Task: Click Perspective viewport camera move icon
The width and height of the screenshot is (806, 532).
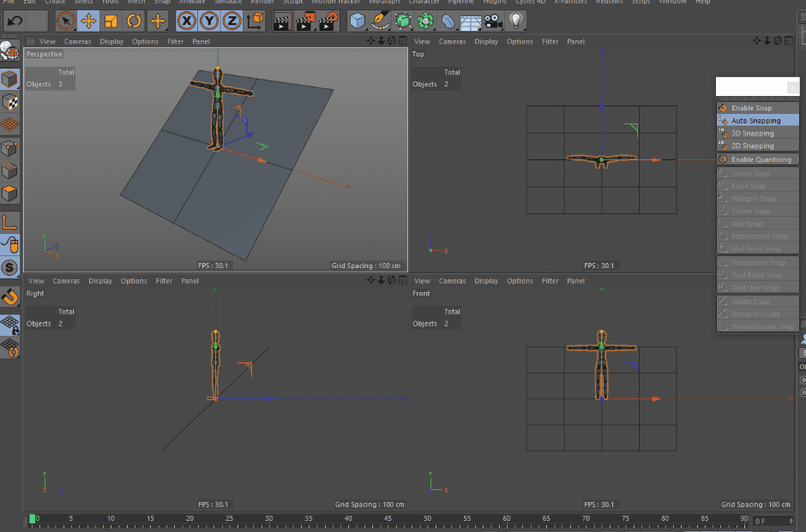Action: click(x=370, y=40)
